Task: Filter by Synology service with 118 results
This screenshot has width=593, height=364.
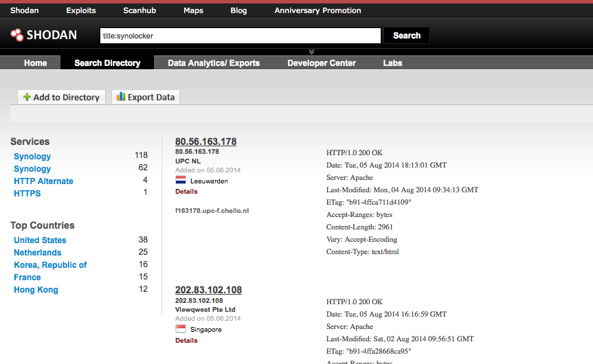Action: (x=32, y=156)
